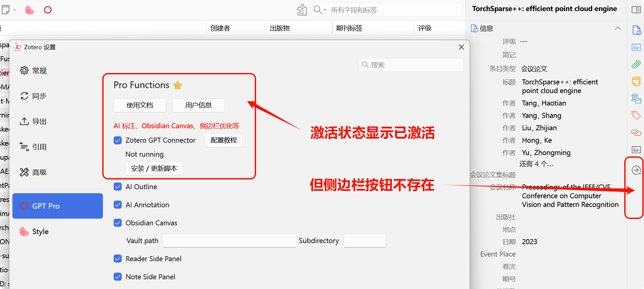Image resolution: width=644 pixels, height=289 pixels.
Task: Open the Notes section sidebar icon
Action: [x=636, y=81]
